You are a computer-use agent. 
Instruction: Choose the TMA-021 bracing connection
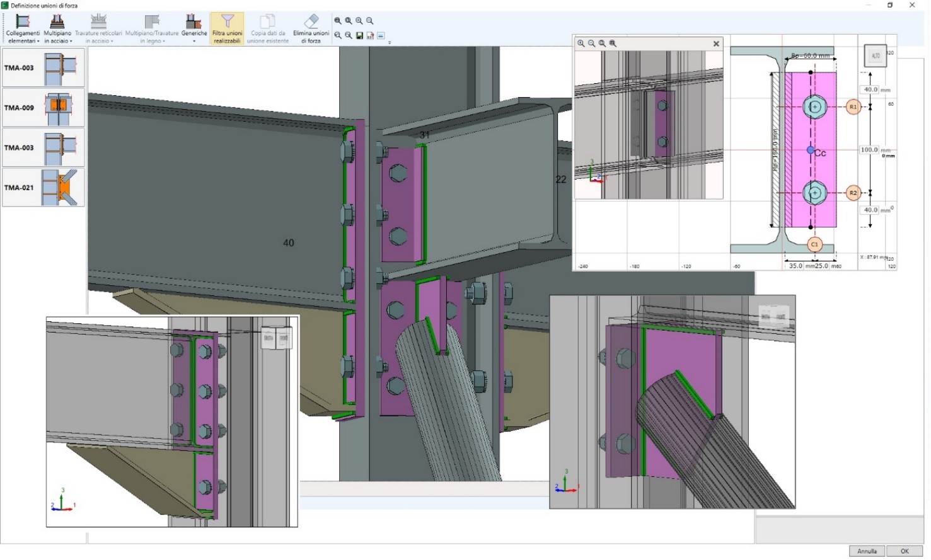click(x=43, y=187)
